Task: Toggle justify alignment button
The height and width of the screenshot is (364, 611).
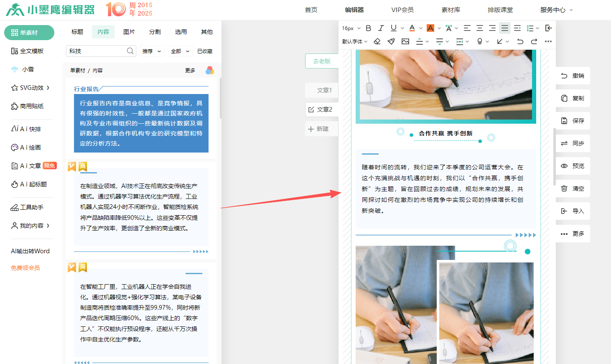Action: click(x=505, y=28)
